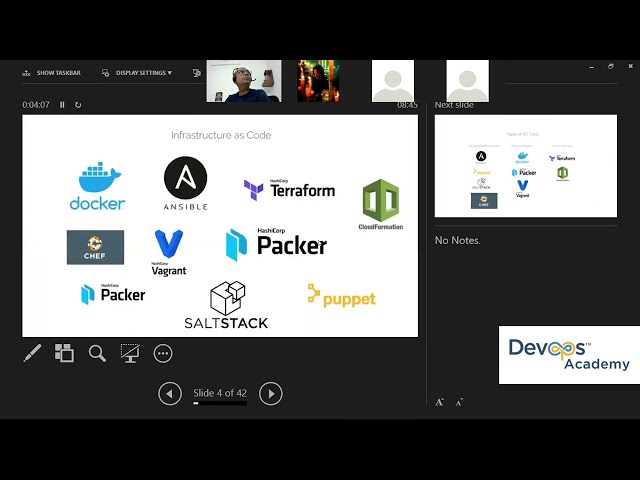Open more slide show options

[163, 353]
